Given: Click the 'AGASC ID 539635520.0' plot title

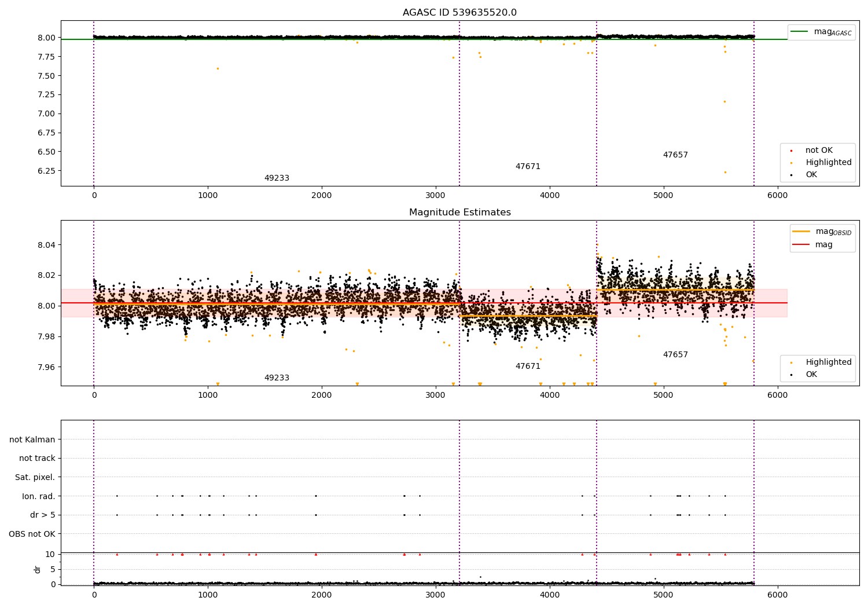Looking at the screenshot, I should [459, 13].
